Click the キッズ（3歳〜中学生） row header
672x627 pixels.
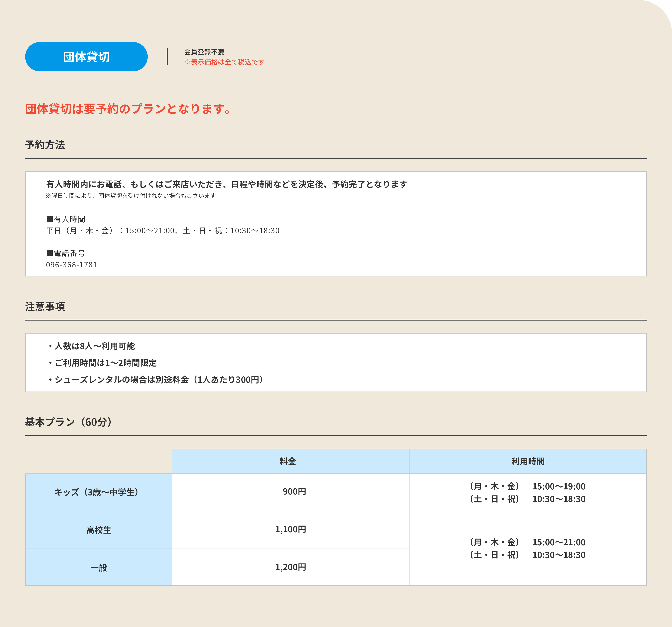click(99, 492)
